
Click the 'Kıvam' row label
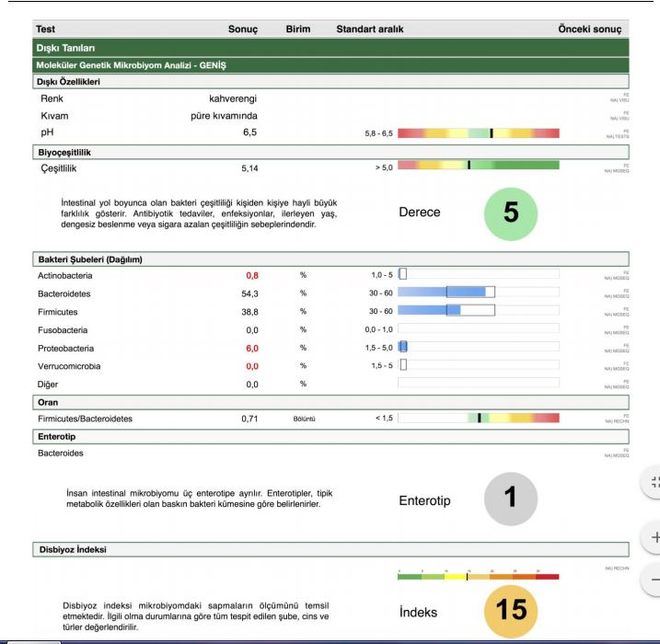pos(54,116)
